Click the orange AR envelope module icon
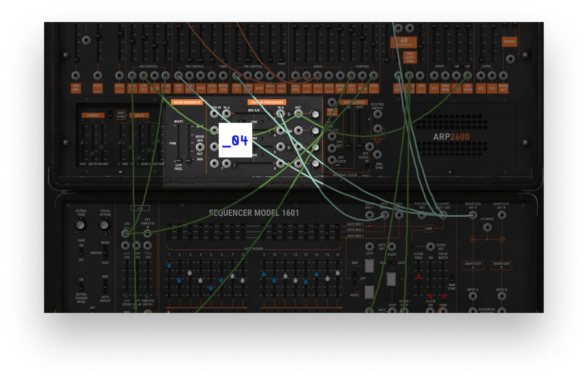 pos(404,41)
